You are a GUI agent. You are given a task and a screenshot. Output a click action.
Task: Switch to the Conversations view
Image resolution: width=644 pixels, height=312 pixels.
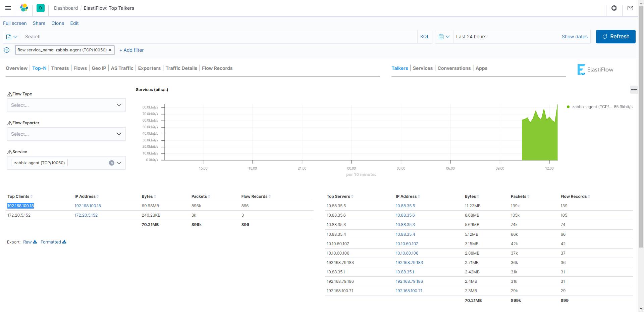pyautogui.click(x=454, y=68)
